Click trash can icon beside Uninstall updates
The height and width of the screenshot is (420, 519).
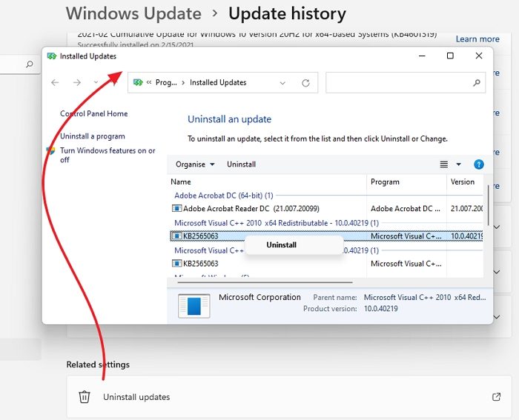(84, 396)
